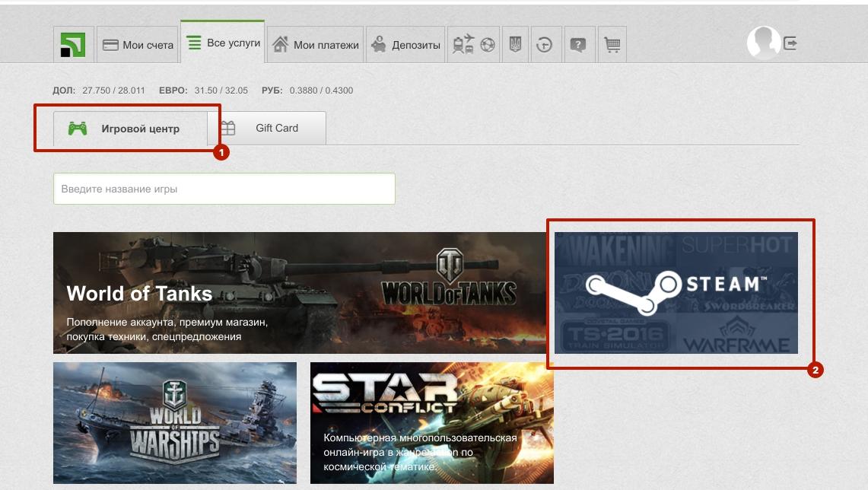Click the Ukrainian trident emblem icon

pyautogui.click(x=515, y=45)
